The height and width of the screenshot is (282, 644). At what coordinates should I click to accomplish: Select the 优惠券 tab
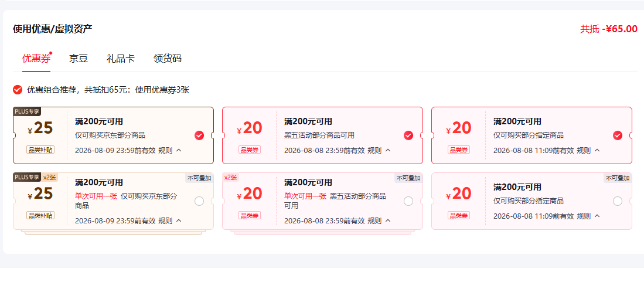36,59
